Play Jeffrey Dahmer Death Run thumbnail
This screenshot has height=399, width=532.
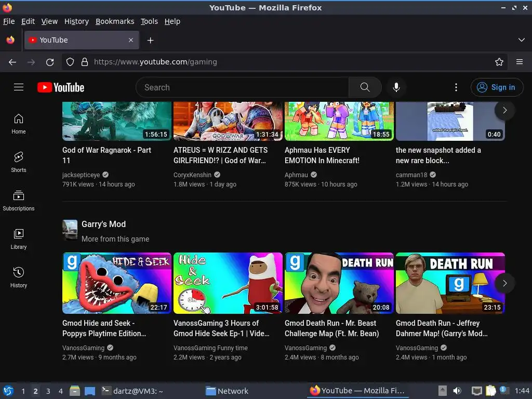click(450, 283)
